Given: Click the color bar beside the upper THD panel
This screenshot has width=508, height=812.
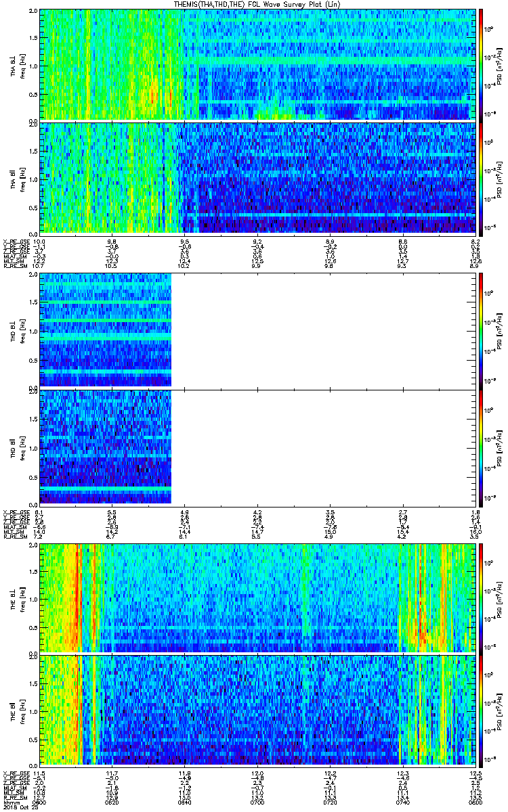Looking at the screenshot, I should (x=482, y=330).
